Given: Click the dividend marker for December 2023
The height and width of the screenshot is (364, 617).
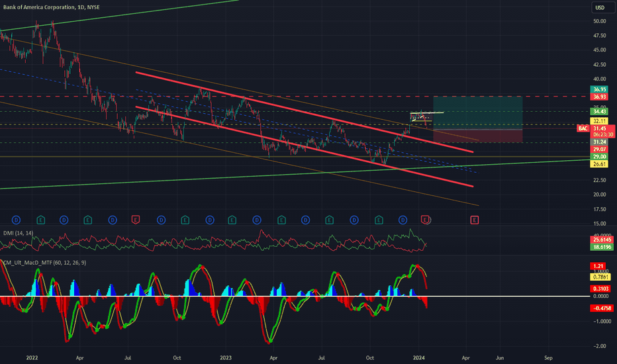Looking at the screenshot, I should tap(403, 220).
